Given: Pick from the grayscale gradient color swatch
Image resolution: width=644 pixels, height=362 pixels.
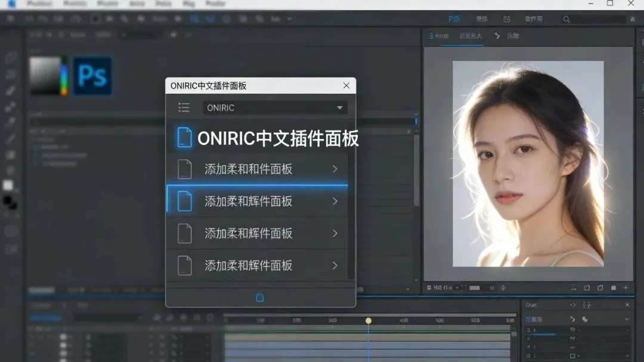Looking at the screenshot, I should click(45, 76).
